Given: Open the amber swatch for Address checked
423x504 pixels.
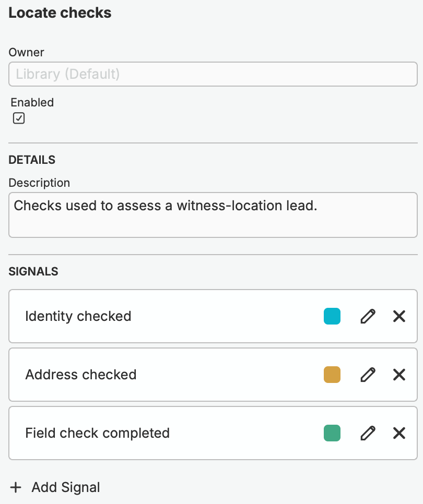Looking at the screenshot, I should tap(332, 375).
